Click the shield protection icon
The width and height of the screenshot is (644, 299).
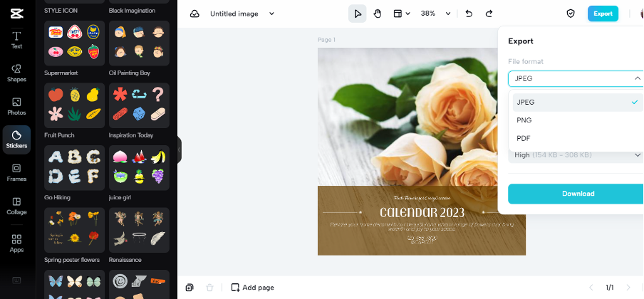click(x=571, y=14)
